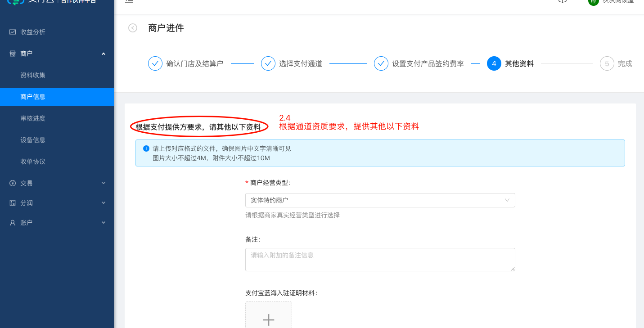Expand the 账户 sidebar group chevron
The height and width of the screenshot is (328, 644).
(x=104, y=223)
